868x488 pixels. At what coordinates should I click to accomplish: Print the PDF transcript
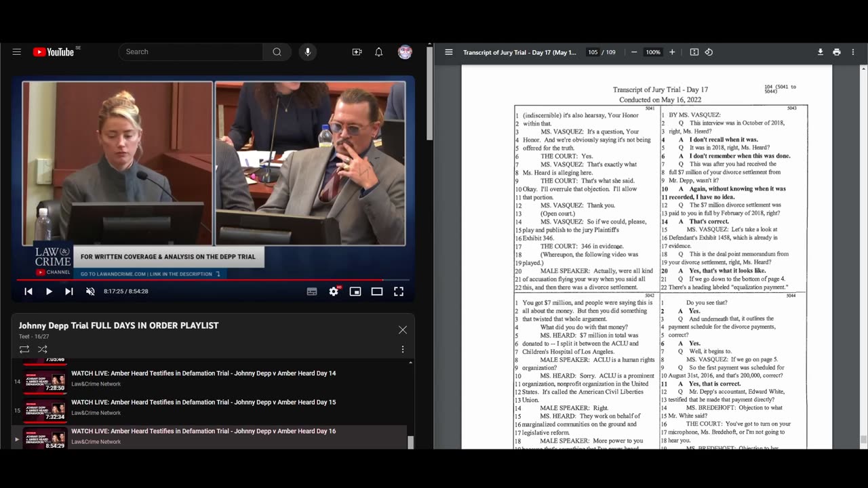pyautogui.click(x=837, y=52)
